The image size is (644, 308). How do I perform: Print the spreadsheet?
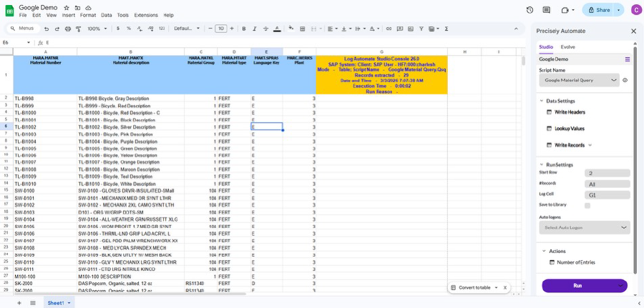point(68,29)
